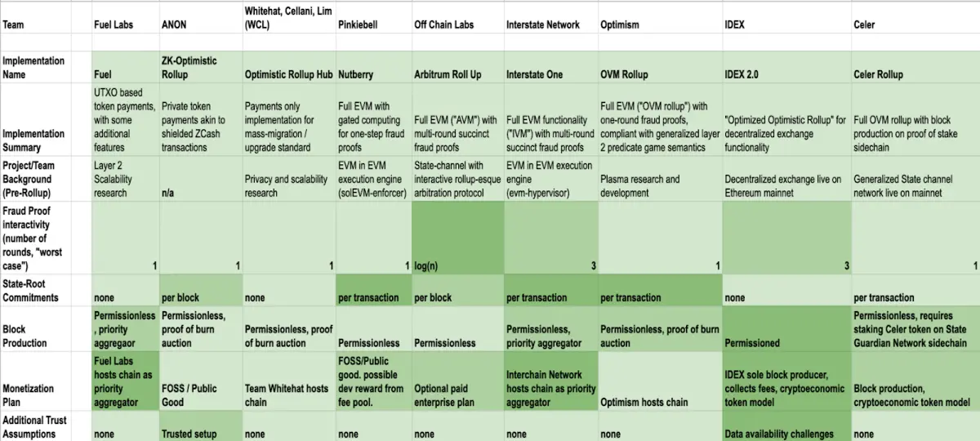Viewport: 980px width, 441px height.
Task: Click the Optional paid enterprise plan cell
Action: [x=457, y=381]
